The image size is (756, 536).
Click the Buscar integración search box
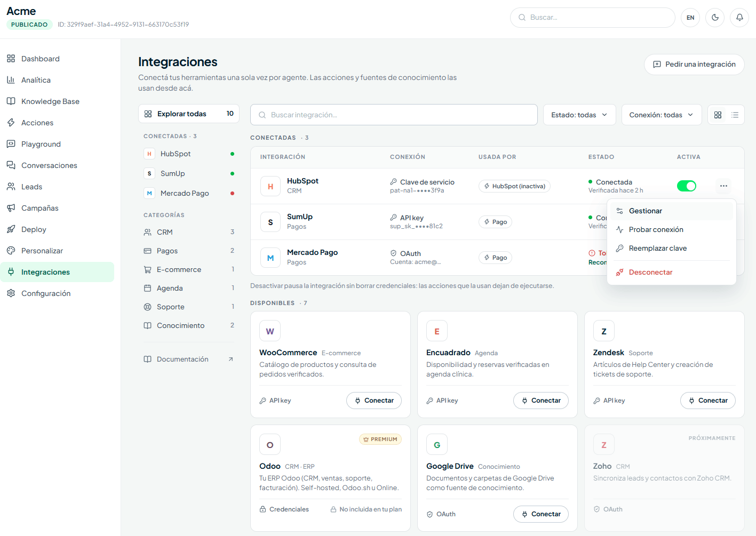(x=394, y=115)
